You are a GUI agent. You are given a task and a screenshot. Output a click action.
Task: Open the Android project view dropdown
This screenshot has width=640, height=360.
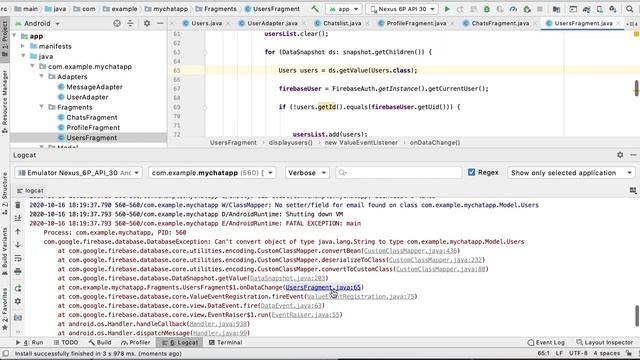[38, 23]
